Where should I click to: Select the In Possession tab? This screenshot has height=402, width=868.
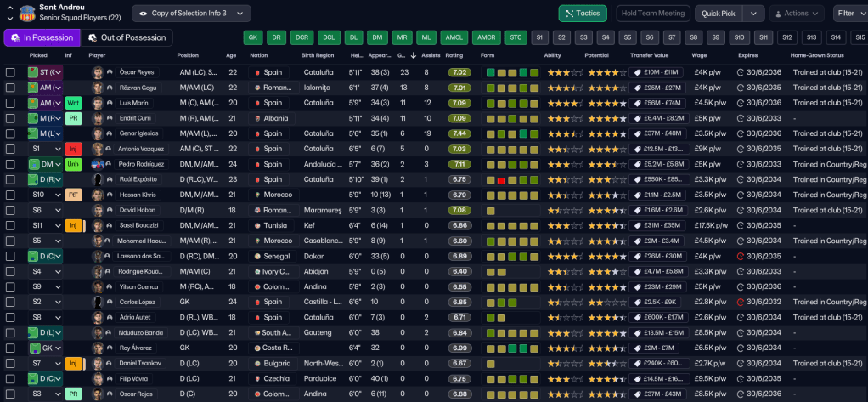42,37
